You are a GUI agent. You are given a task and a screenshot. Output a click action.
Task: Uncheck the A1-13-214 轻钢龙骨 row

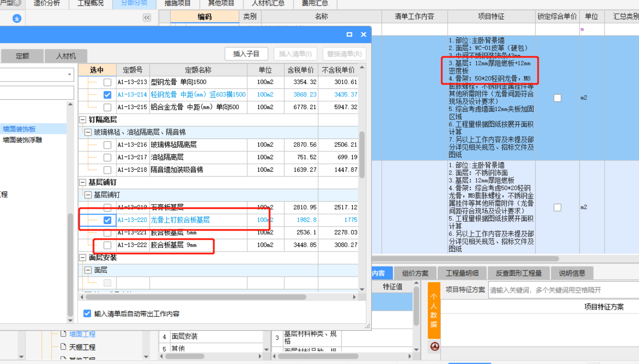click(x=107, y=95)
